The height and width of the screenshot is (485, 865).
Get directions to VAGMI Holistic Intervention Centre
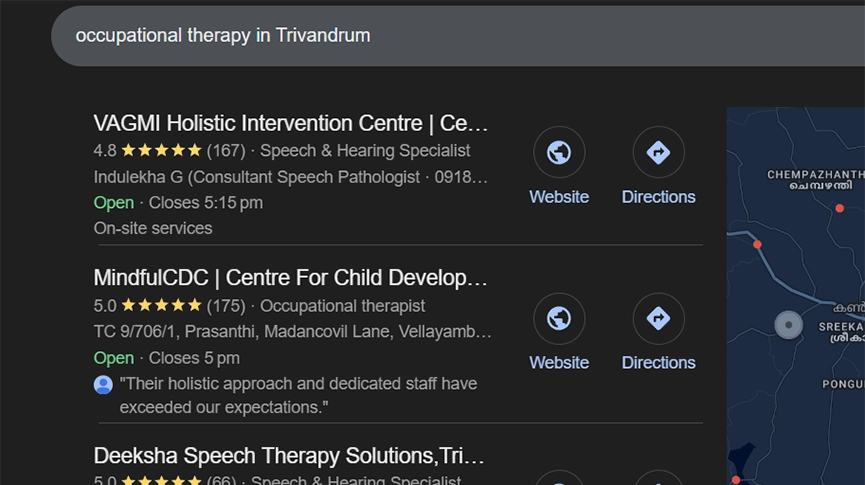(658, 153)
